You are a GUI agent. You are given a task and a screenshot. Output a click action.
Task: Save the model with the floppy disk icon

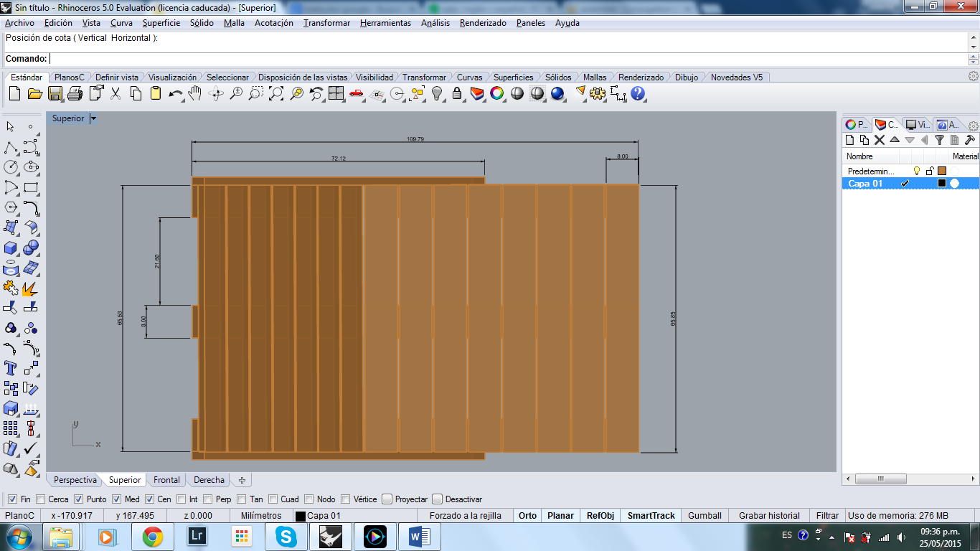(55, 93)
